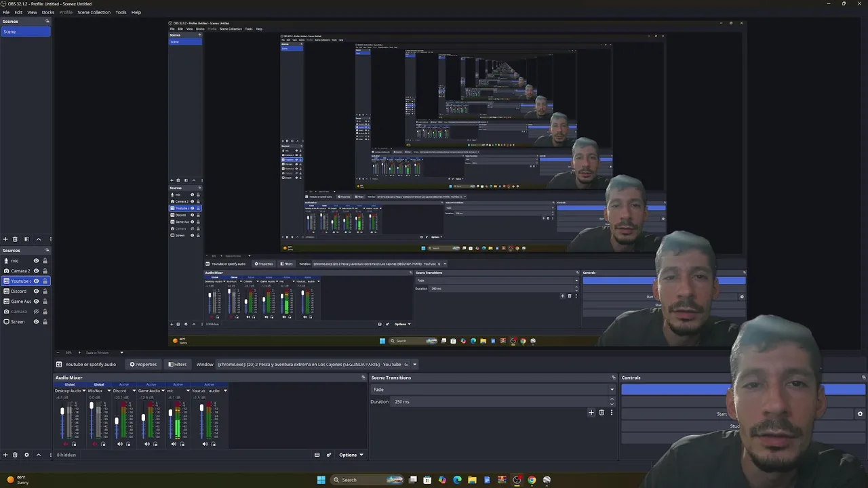Viewport: 868px width, 488px height.
Task: Toggle the lock on the Discord source
Action: point(45,291)
